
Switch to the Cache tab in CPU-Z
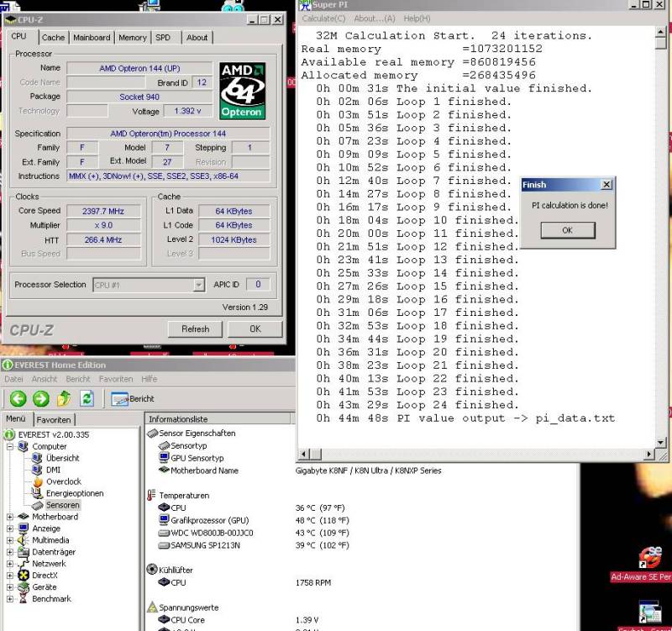[x=53, y=38]
